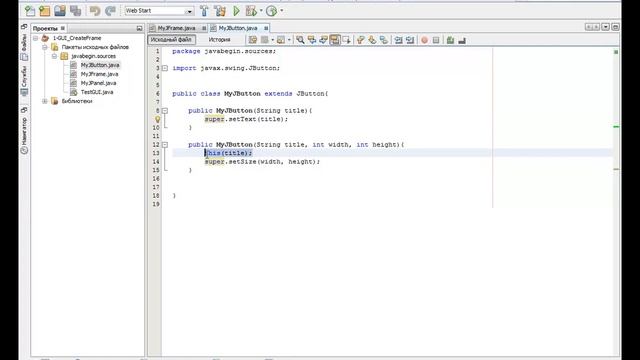Screen dimensions: 640x360
Task: Clean and build project icon
Action: pos(220,11)
